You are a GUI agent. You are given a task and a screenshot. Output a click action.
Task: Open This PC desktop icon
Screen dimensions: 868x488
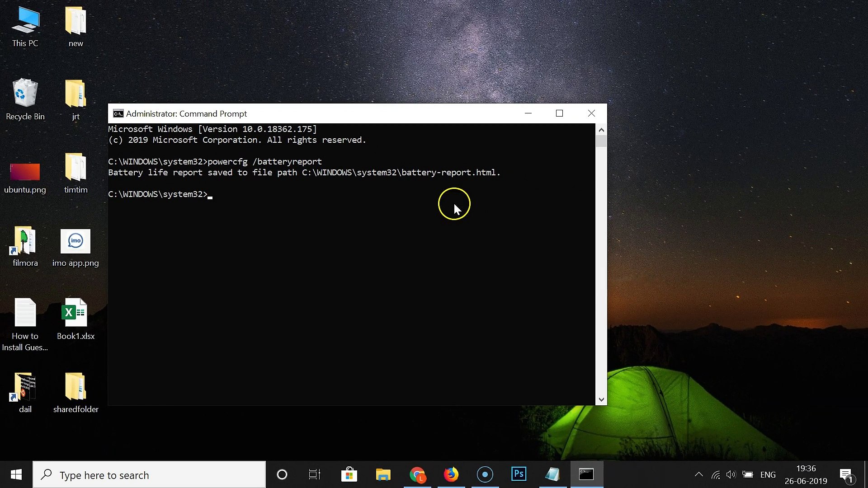(25, 27)
